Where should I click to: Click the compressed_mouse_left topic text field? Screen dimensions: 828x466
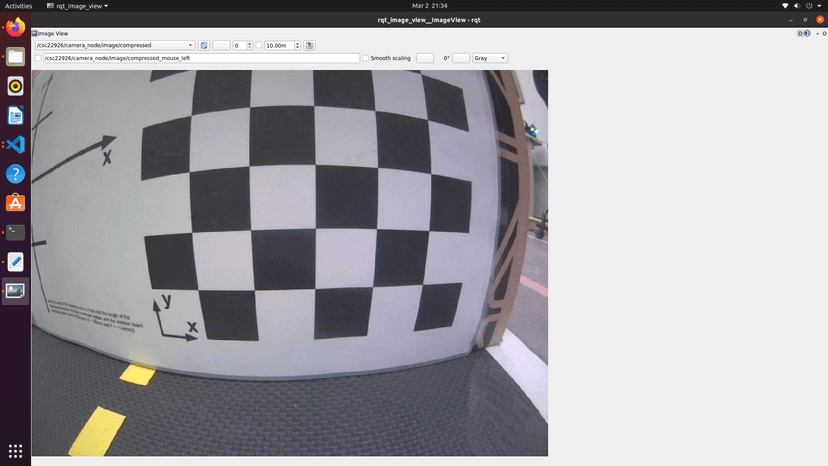pyautogui.click(x=200, y=58)
